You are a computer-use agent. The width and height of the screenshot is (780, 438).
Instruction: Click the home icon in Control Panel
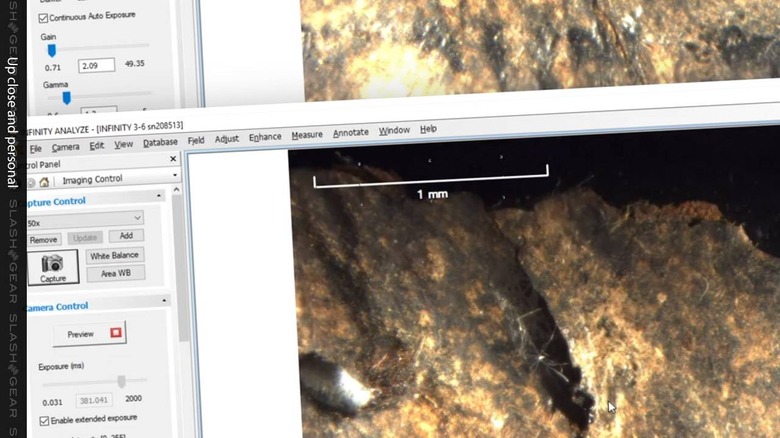pyautogui.click(x=44, y=182)
